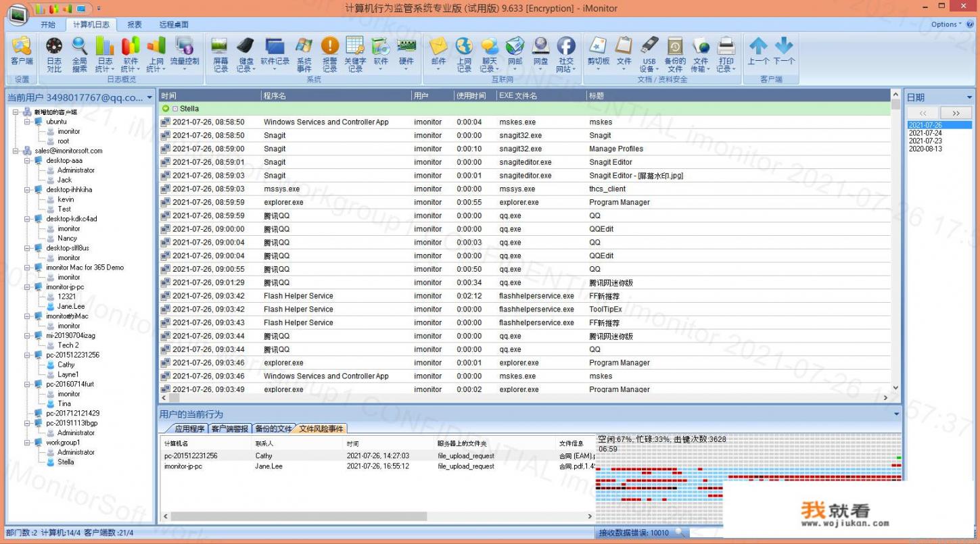This screenshot has height=544, width=980.
Task: Open the 当前用户 panel dropdown arrow
Action: (149, 97)
